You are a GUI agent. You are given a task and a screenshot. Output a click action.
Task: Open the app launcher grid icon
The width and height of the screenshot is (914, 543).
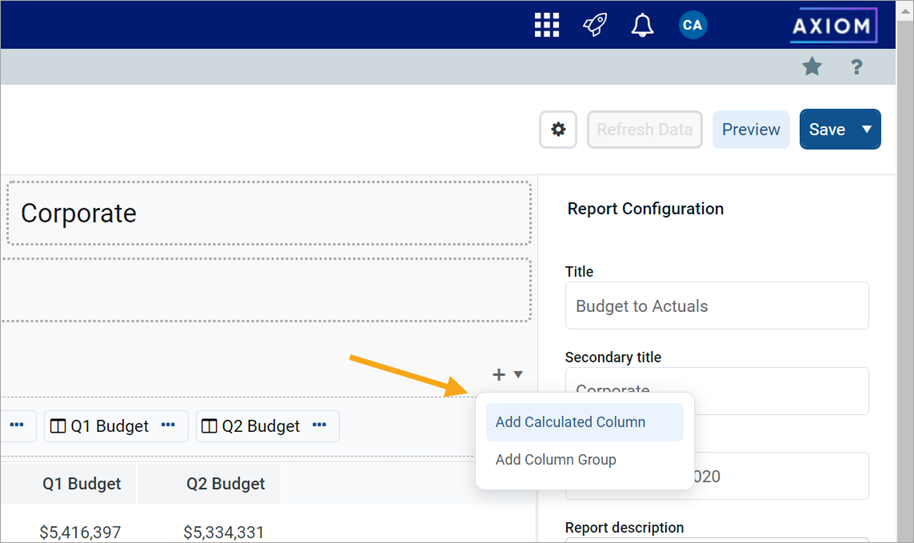546,25
